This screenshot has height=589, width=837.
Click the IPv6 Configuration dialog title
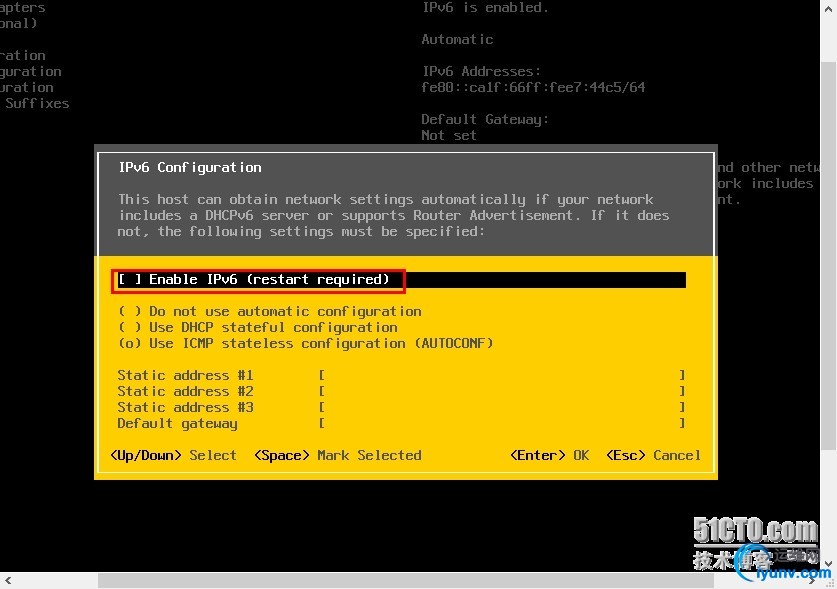tap(190, 168)
